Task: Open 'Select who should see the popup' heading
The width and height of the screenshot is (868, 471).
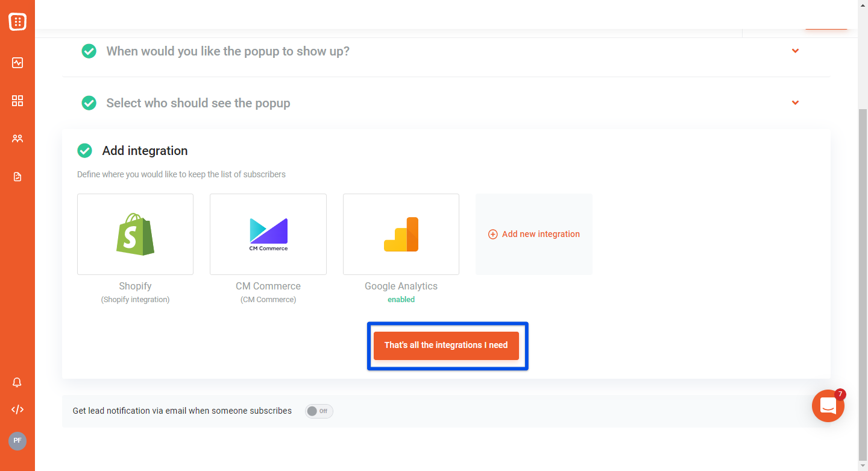Action: (x=198, y=103)
